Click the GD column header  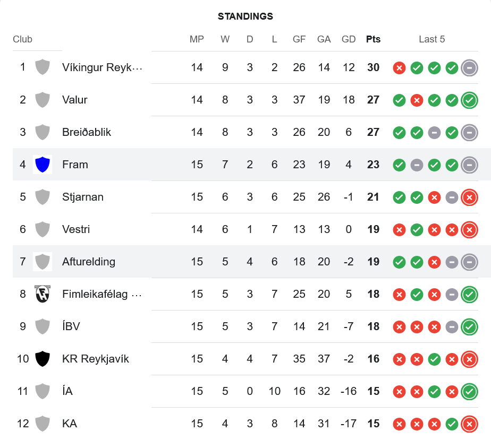click(x=349, y=39)
